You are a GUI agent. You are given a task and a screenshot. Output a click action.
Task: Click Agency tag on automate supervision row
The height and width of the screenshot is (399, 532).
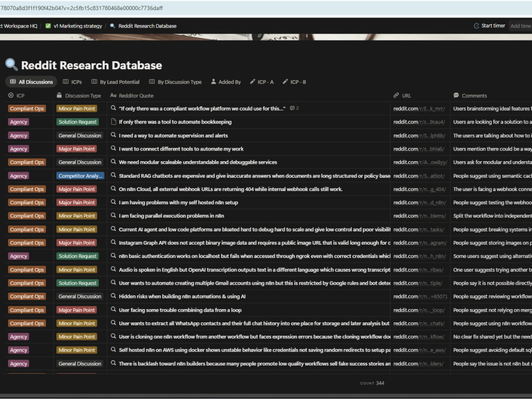18,135
